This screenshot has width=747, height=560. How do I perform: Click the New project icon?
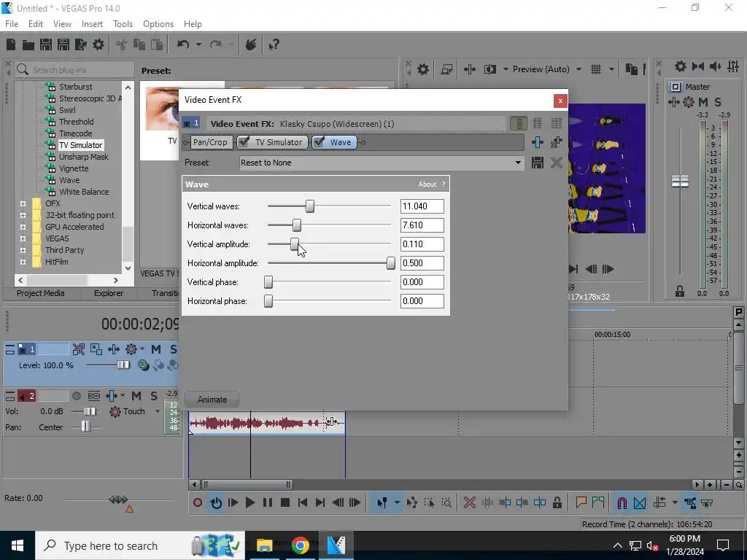coord(11,44)
